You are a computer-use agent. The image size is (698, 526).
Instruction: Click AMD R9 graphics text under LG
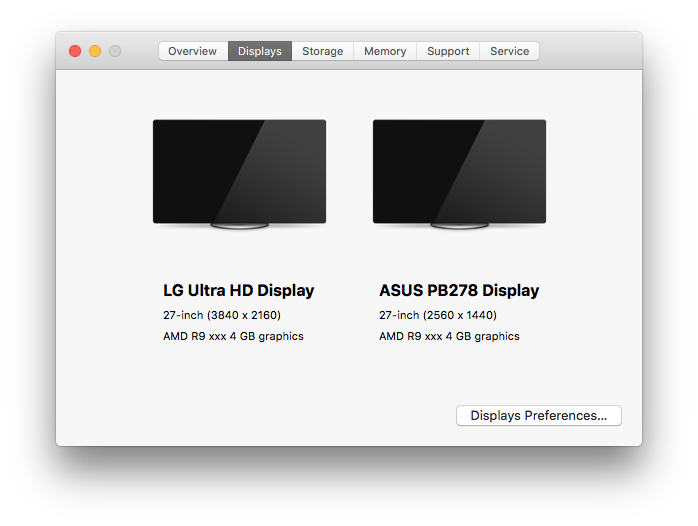pos(233,336)
